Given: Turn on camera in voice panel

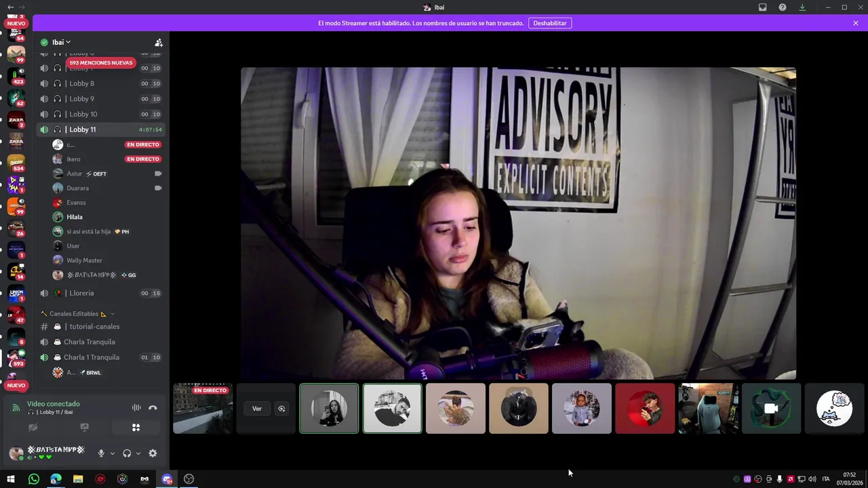Looking at the screenshot, I should (33, 428).
